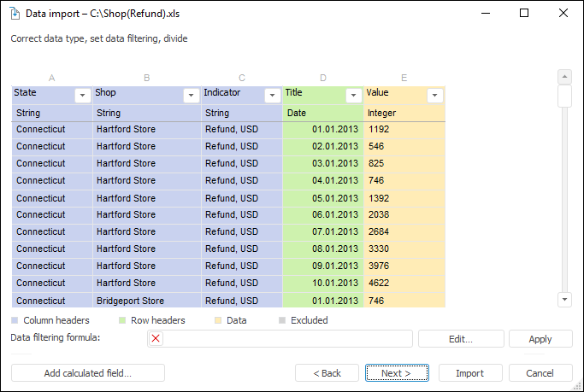The height and width of the screenshot is (392, 584).
Task: Click the Data legend color swatch
Action: [x=219, y=321]
